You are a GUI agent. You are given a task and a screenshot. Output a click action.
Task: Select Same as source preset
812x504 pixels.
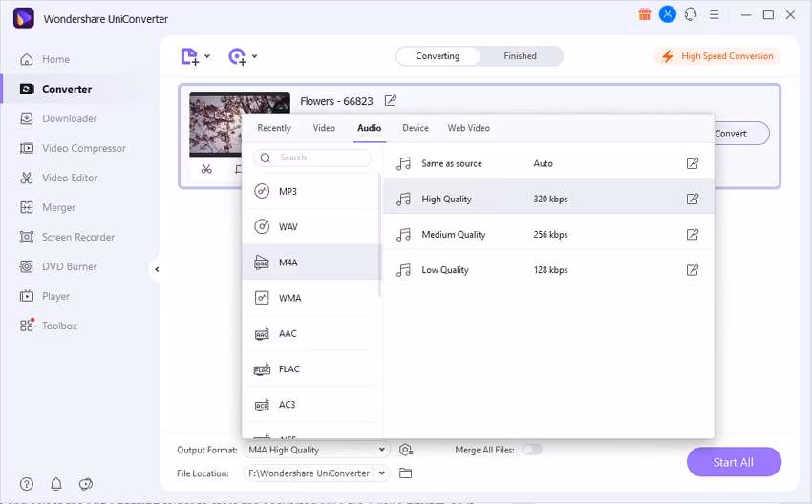(548, 163)
